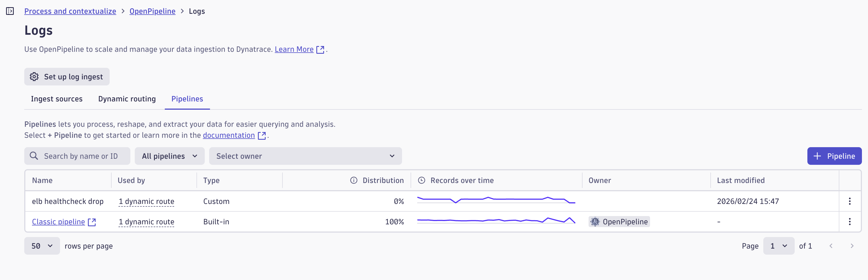Add a new Pipeline
Image resolution: width=868 pixels, height=280 pixels.
tap(834, 156)
